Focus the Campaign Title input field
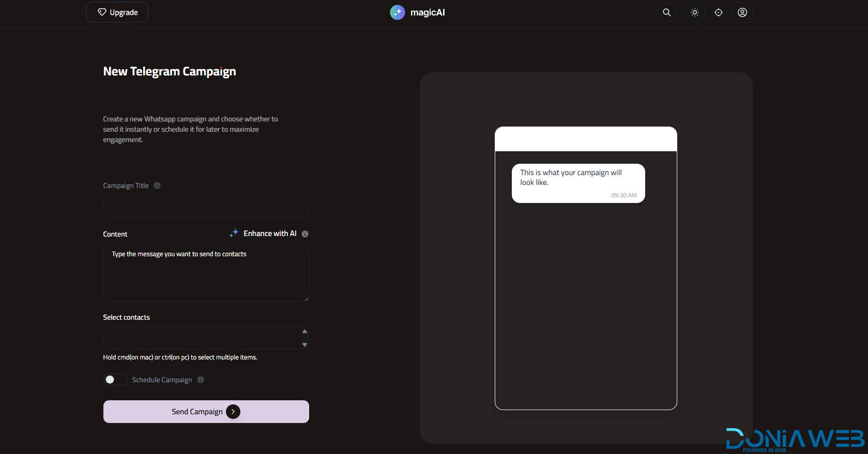 206,206
